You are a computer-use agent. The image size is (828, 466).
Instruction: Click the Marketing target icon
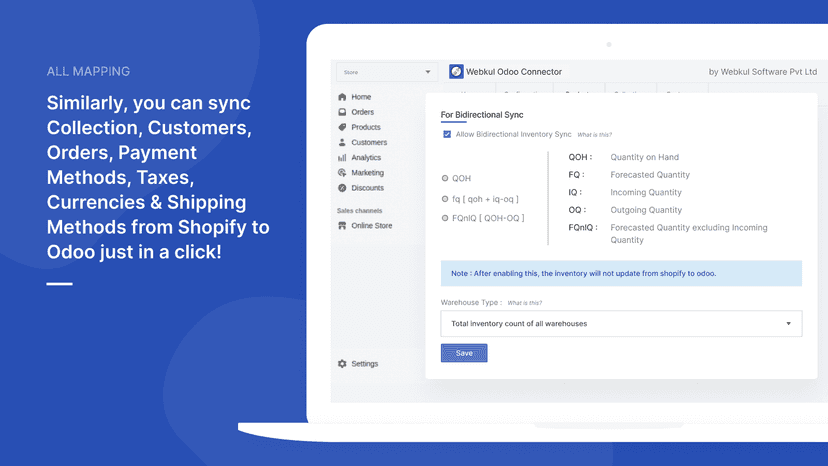342,173
